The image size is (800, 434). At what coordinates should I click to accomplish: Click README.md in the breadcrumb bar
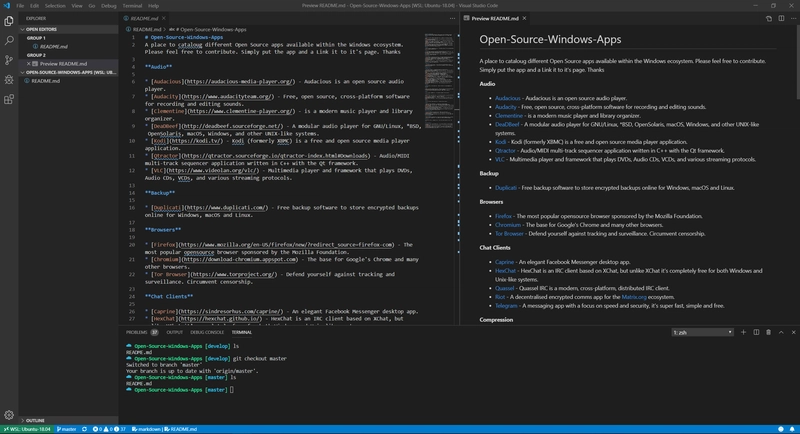click(146, 30)
